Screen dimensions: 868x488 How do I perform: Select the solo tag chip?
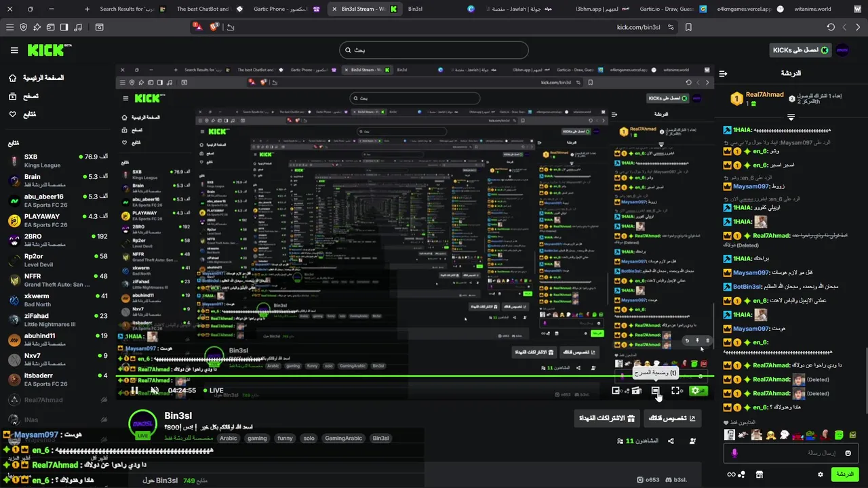click(x=309, y=439)
